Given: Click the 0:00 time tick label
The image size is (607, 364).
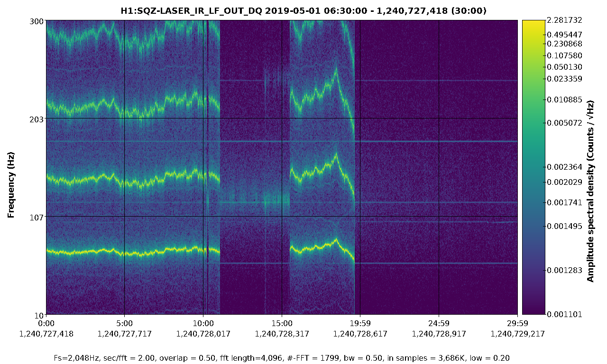Looking at the screenshot, I should [x=46, y=324].
